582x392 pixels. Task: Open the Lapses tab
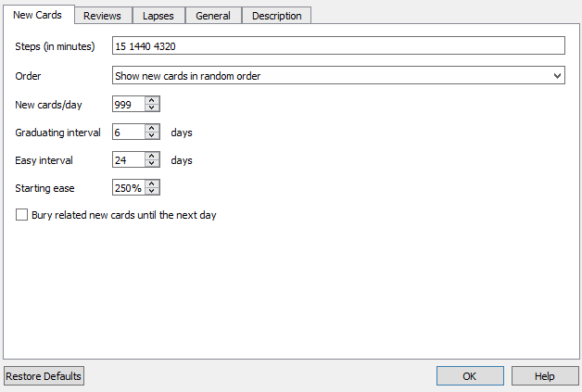(x=158, y=16)
